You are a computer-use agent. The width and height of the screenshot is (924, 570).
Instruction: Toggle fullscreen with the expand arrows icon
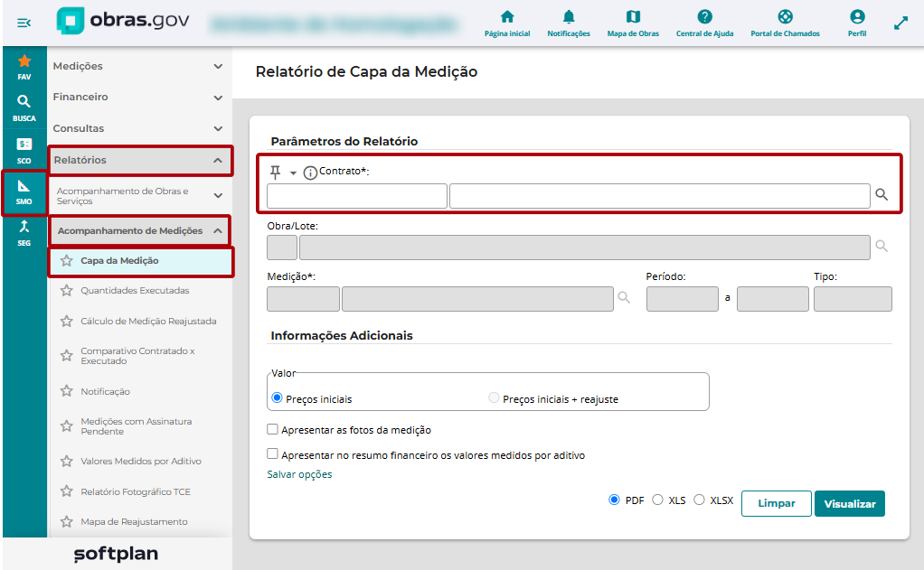point(900,23)
